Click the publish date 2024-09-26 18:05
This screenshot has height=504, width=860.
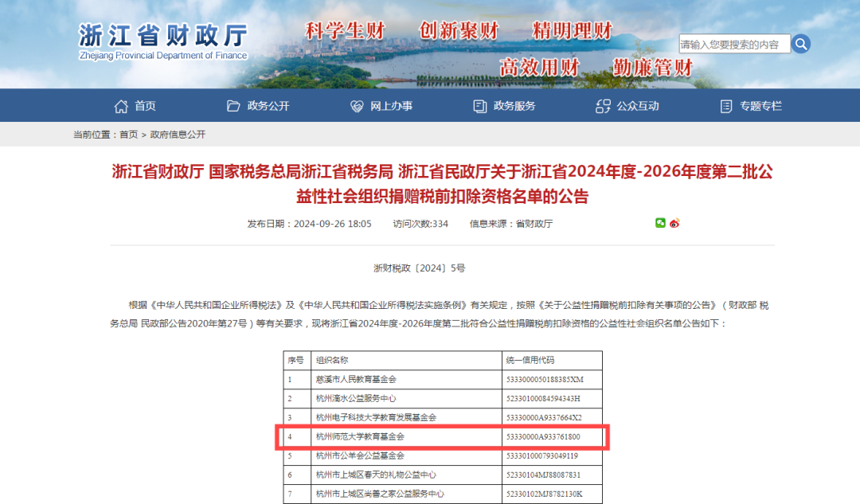[332, 224]
